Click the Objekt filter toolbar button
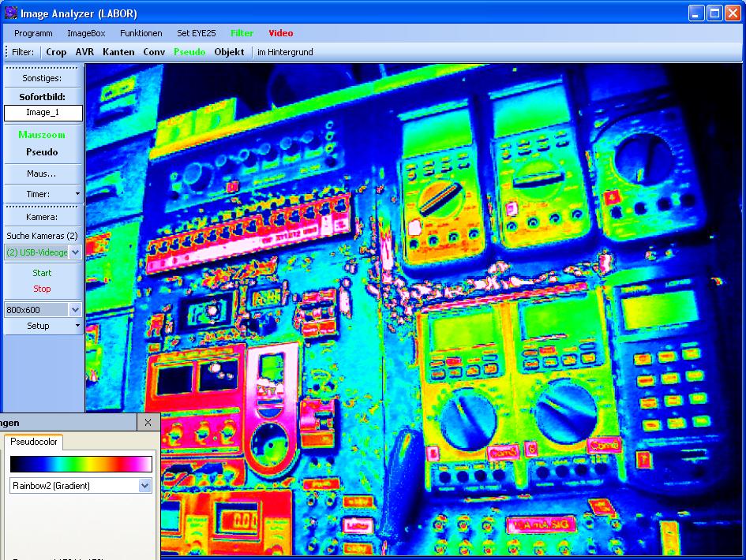This screenshot has width=746, height=560. pyautogui.click(x=229, y=52)
